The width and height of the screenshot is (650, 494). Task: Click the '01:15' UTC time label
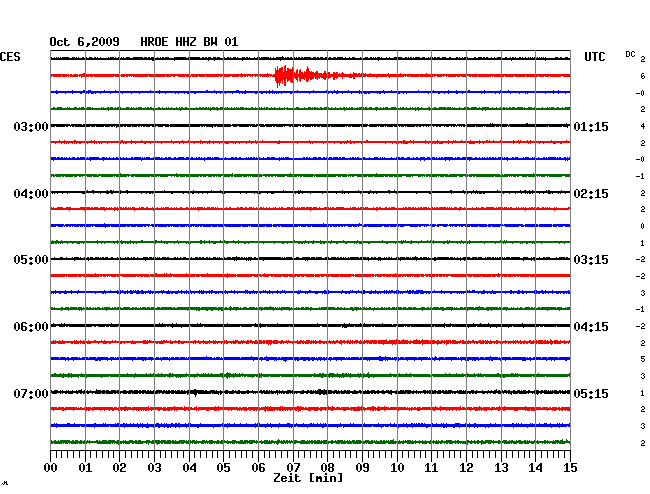[591, 126]
